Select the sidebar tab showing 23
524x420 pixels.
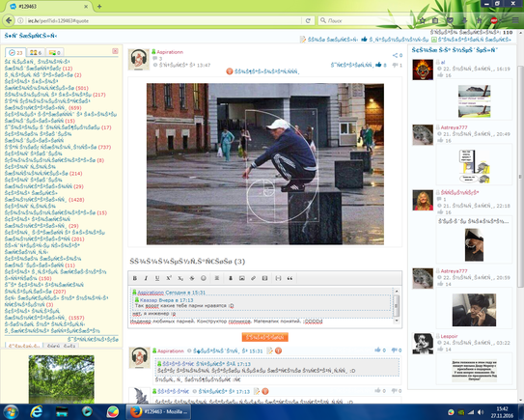point(15,52)
